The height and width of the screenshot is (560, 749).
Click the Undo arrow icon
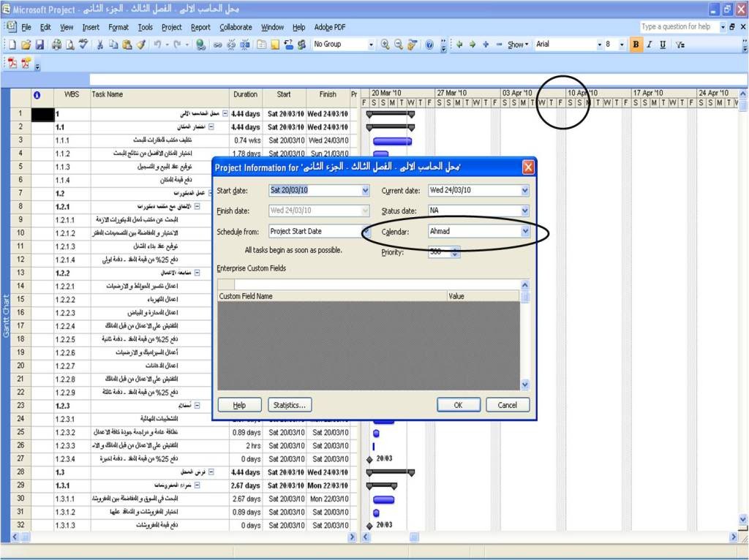[x=157, y=45]
